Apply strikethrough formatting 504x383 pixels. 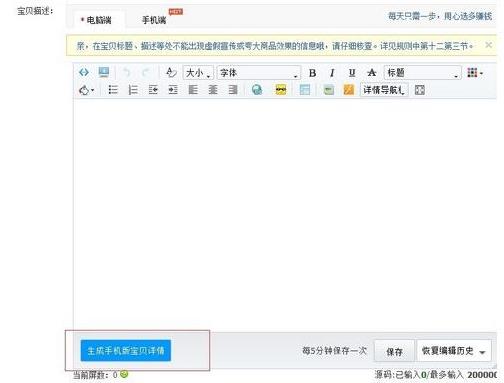372,73
